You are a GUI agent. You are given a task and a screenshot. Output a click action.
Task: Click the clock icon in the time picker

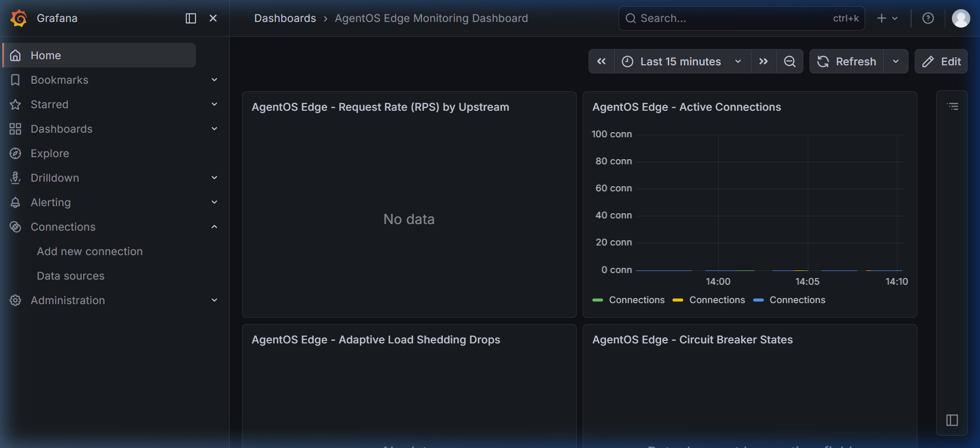(627, 62)
